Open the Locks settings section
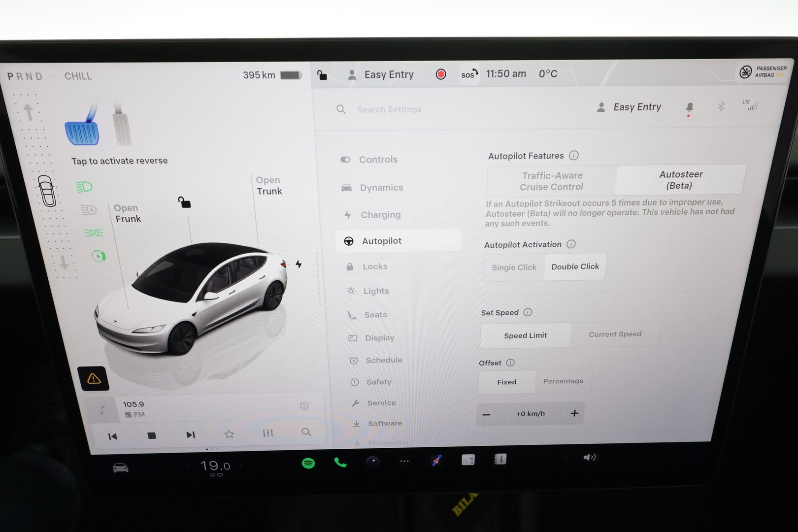 374,266
